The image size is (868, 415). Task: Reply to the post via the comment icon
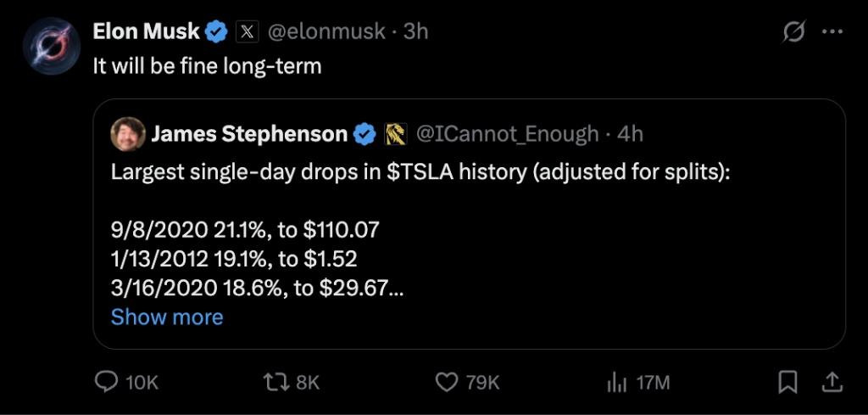click(106, 383)
